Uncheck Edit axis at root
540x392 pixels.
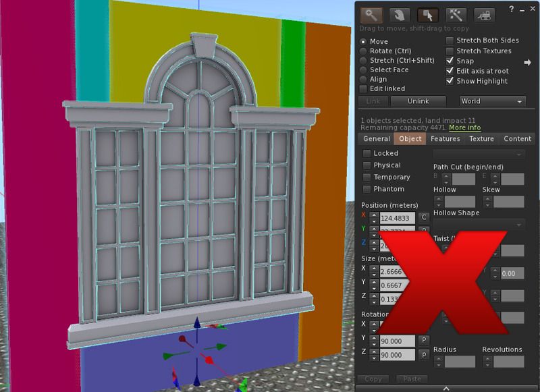(450, 71)
